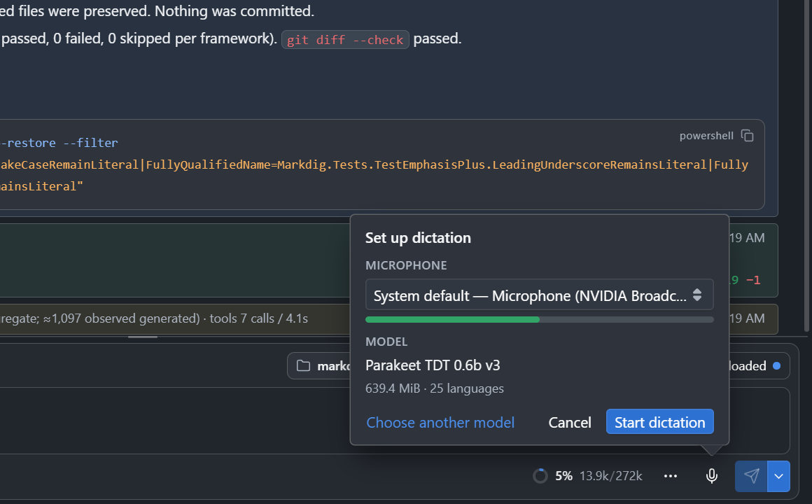Click the Parakeet TDT 0.6b v3 model name

433,365
